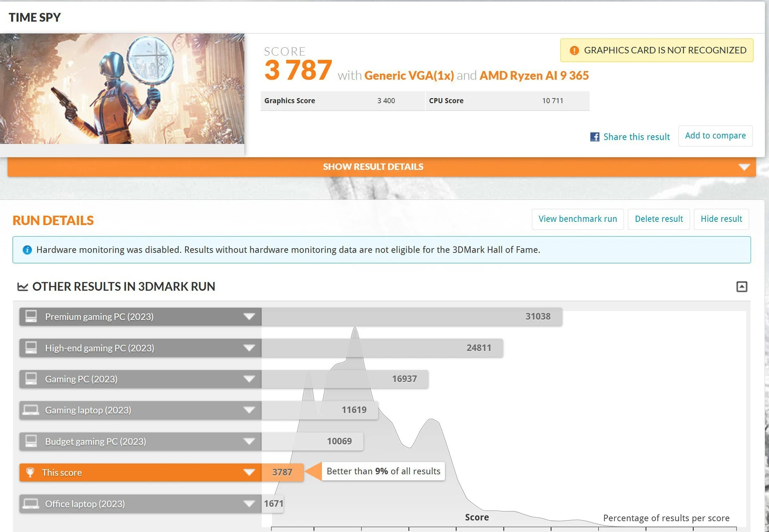The image size is (769, 532).
Task: Click the Facebook icon beside Share this result
Action: (x=595, y=137)
